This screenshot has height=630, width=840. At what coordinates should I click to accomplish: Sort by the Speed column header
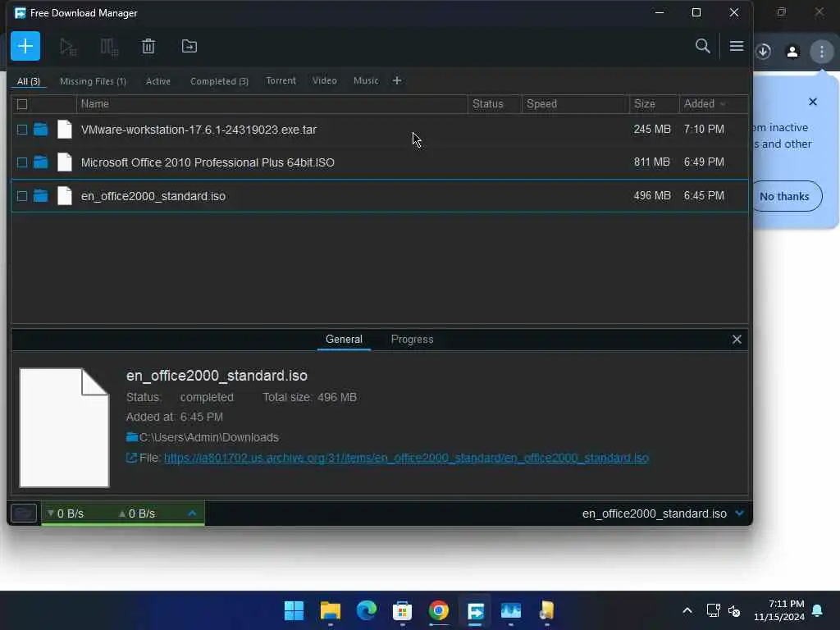(575, 104)
